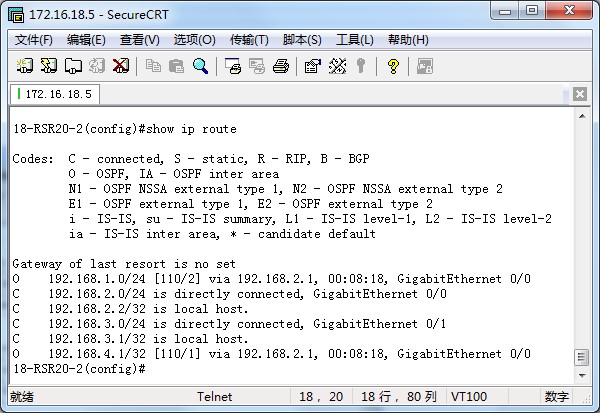
Task: Click the Copy icon in toolbar
Action: pos(154,67)
